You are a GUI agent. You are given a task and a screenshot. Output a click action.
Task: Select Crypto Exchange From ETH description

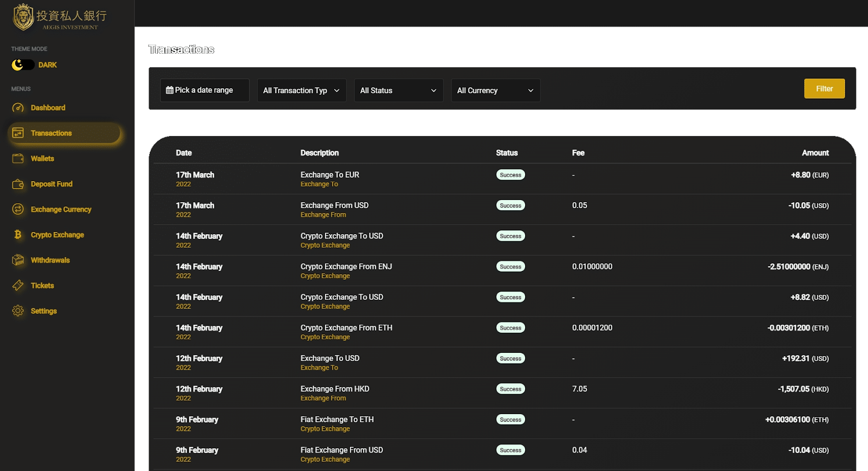click(346, 328)
